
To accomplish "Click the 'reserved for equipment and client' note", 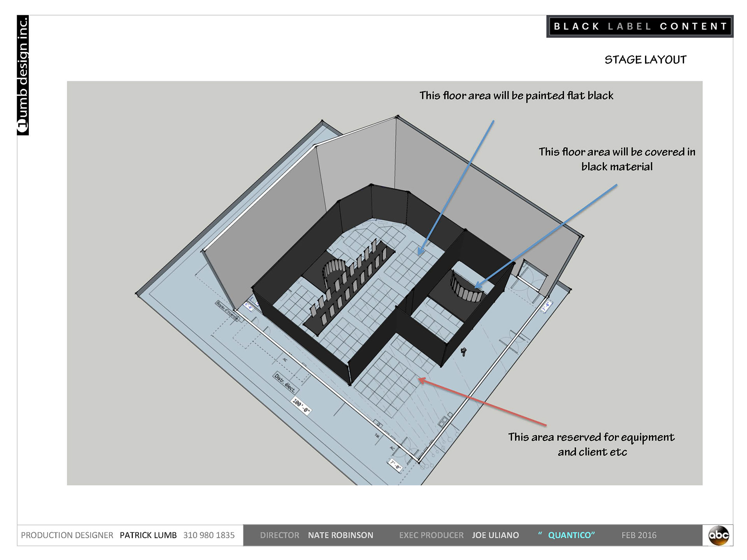I will point(591,444).
